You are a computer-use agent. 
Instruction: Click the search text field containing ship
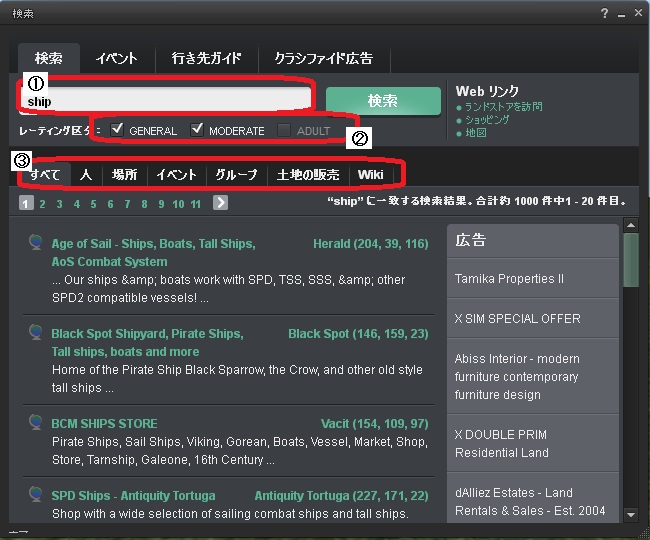pos(165,100)
